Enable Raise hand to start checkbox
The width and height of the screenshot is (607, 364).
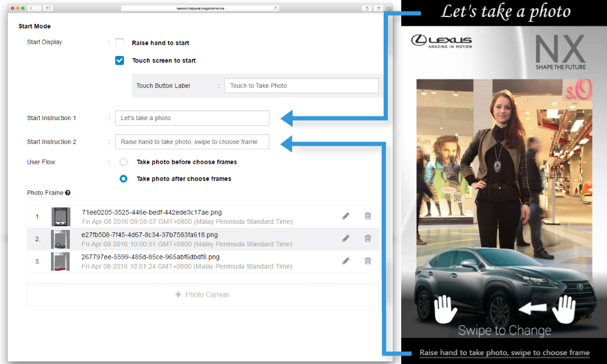(x=120, y=43)
